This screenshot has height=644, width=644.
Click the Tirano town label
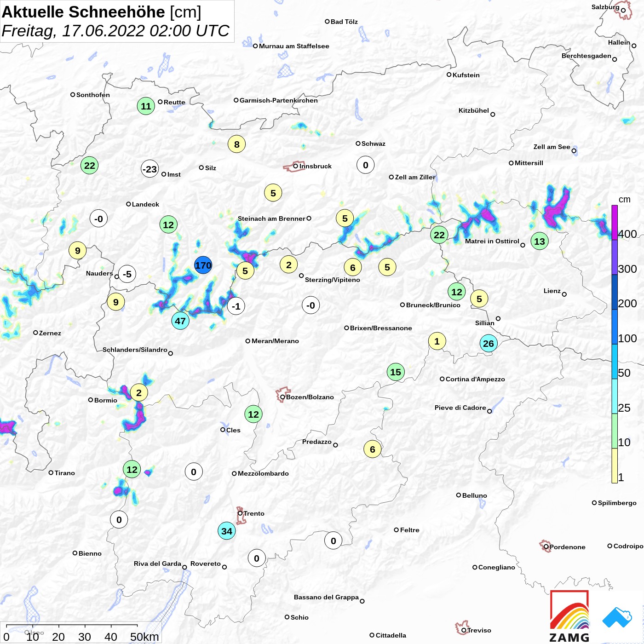click(x=65, y=473)
